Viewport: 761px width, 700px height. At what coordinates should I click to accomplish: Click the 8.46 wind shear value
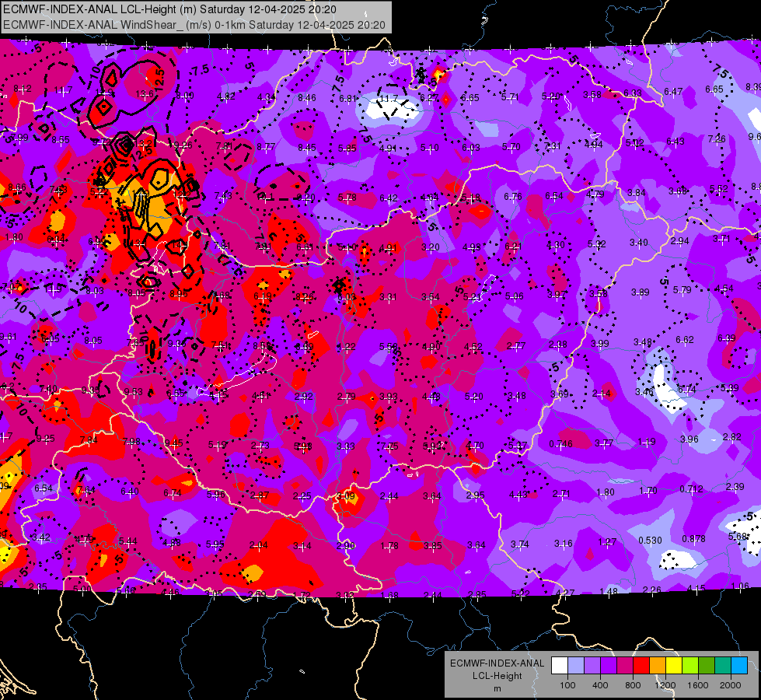pos(307,98)
